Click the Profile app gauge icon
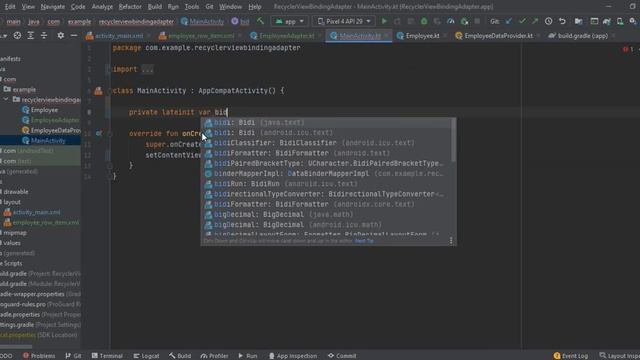 [x=451, y=21]
